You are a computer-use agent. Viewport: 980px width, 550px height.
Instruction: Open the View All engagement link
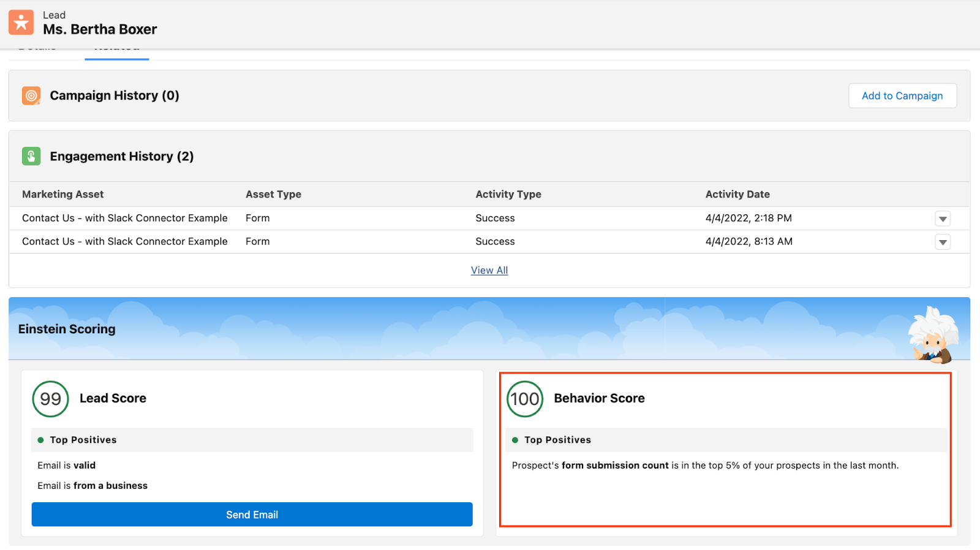pyautogui.click(x=489, y=270)
